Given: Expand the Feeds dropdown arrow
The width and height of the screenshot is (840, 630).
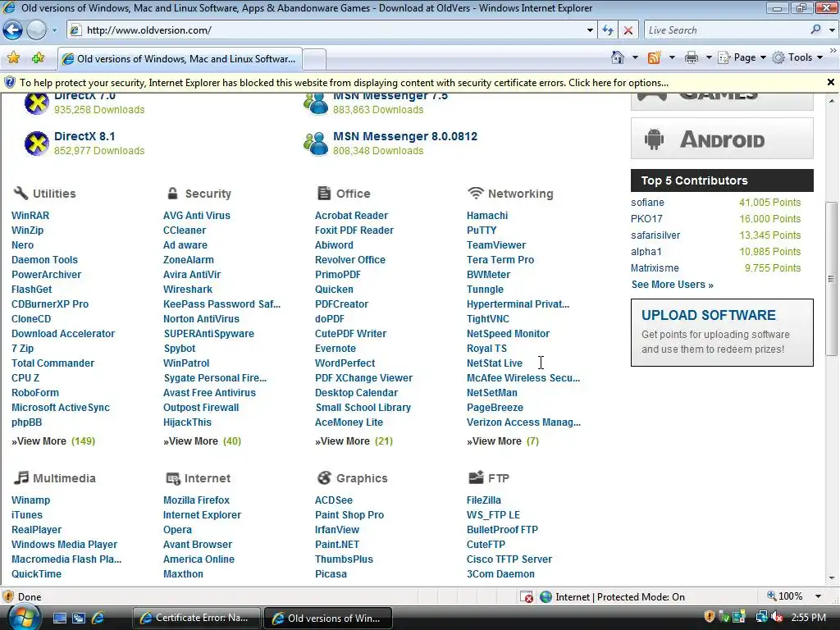Looking at the screenshot, I should pyautogui.click(x=672, y=57).
